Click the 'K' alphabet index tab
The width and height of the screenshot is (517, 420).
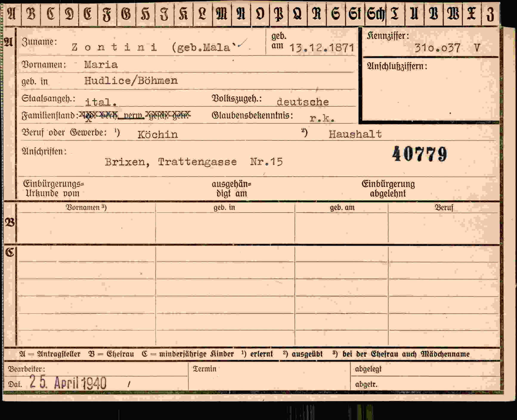183,14
